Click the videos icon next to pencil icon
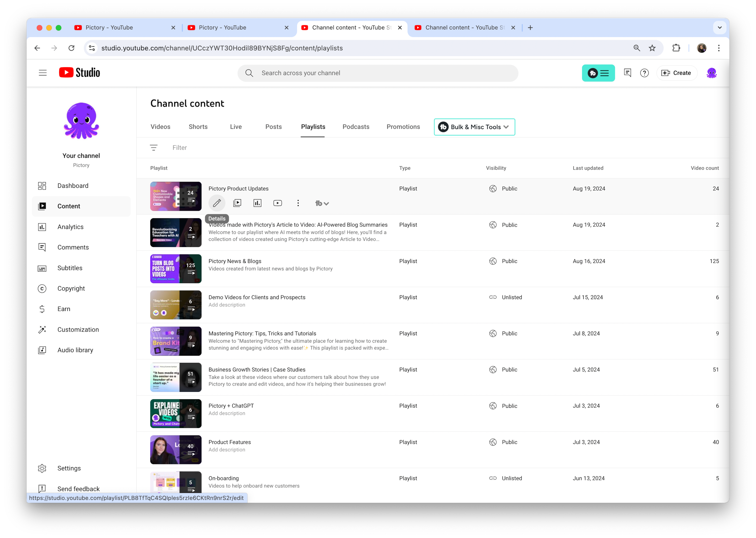 click(x=237, y=203)
